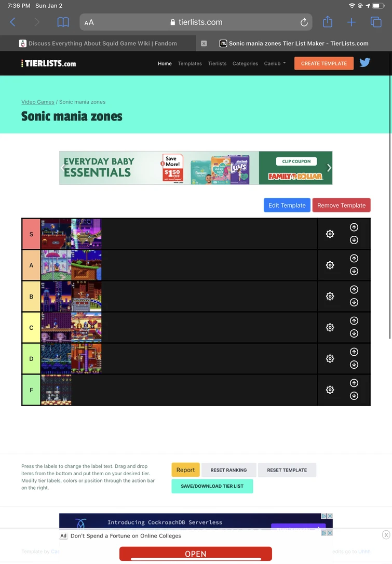Open a new Safari tab with plus icon
Viewport: 392px width, 564px height.
[x=352, y=22]
